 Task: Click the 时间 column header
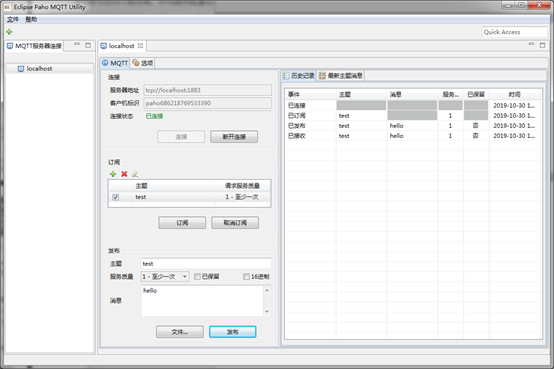(515, 94)
